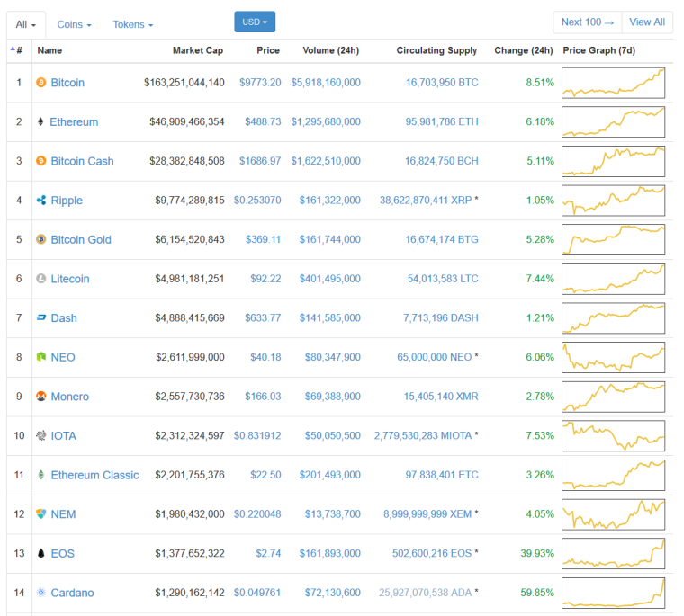Open the Ripple name link
The image size is (684, 616).
pos(67,201)
